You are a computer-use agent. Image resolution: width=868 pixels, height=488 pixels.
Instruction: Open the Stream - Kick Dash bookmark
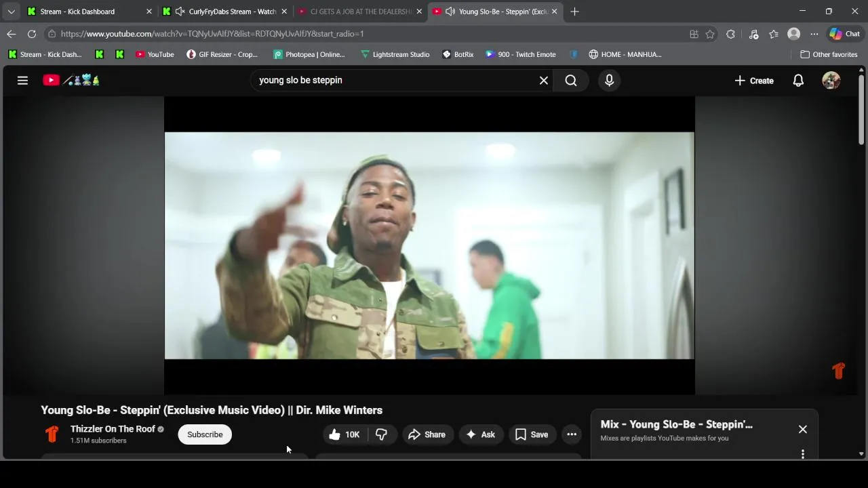pyautogui.click(x=45, y=54)
